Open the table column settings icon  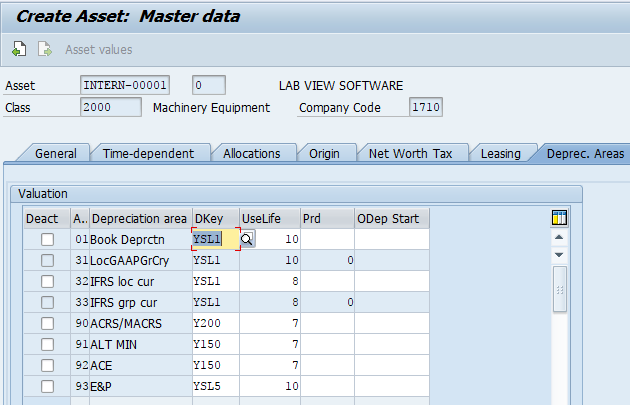(559, 218)
